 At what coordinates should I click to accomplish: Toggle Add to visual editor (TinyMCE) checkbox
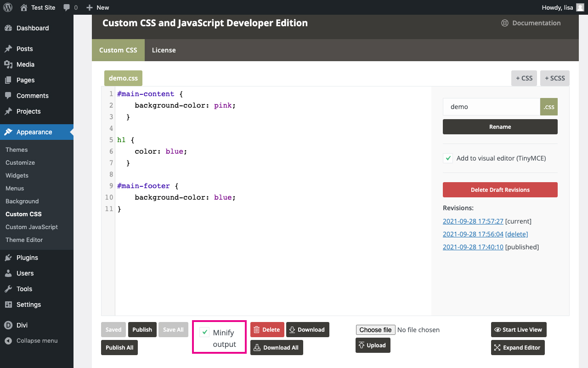pos(448,158)
